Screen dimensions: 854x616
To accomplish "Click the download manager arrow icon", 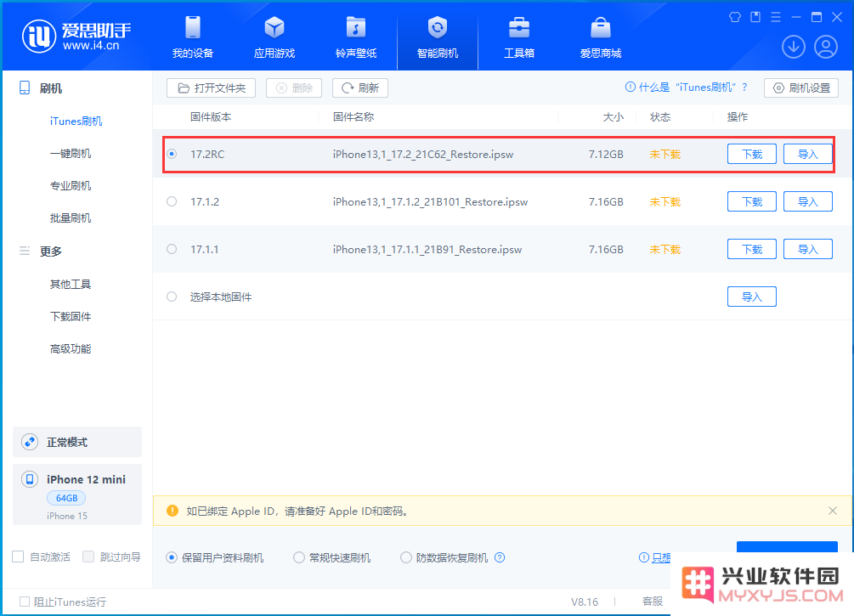I will (794, 47).
